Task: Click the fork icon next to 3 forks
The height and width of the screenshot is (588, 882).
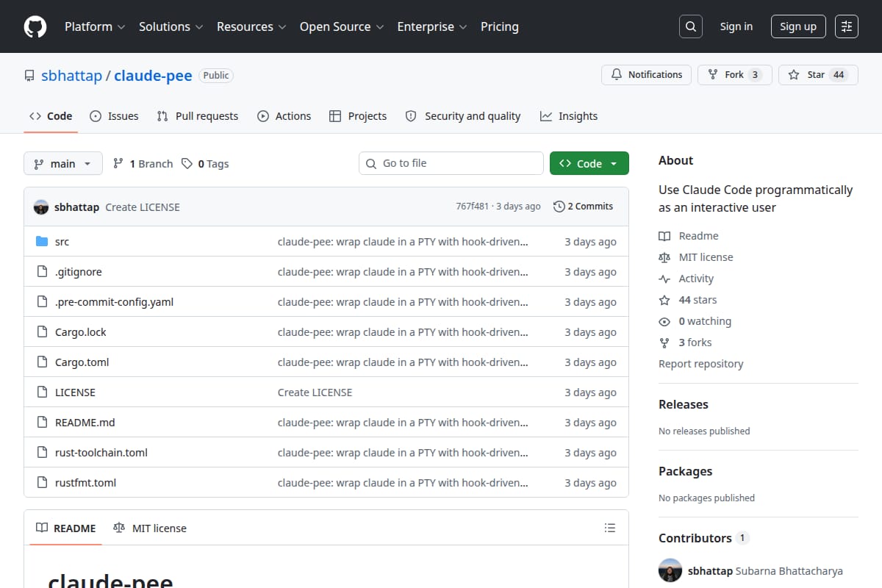Action: point(664,343)
